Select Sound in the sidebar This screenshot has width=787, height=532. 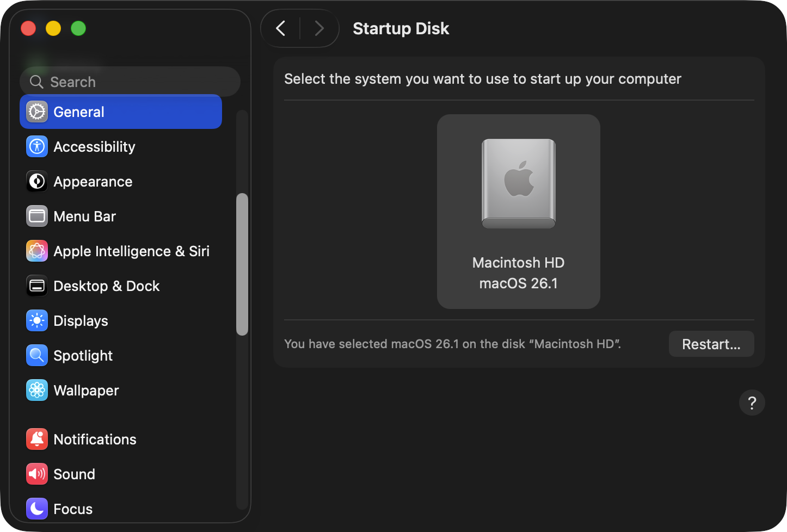coord(121,474)
